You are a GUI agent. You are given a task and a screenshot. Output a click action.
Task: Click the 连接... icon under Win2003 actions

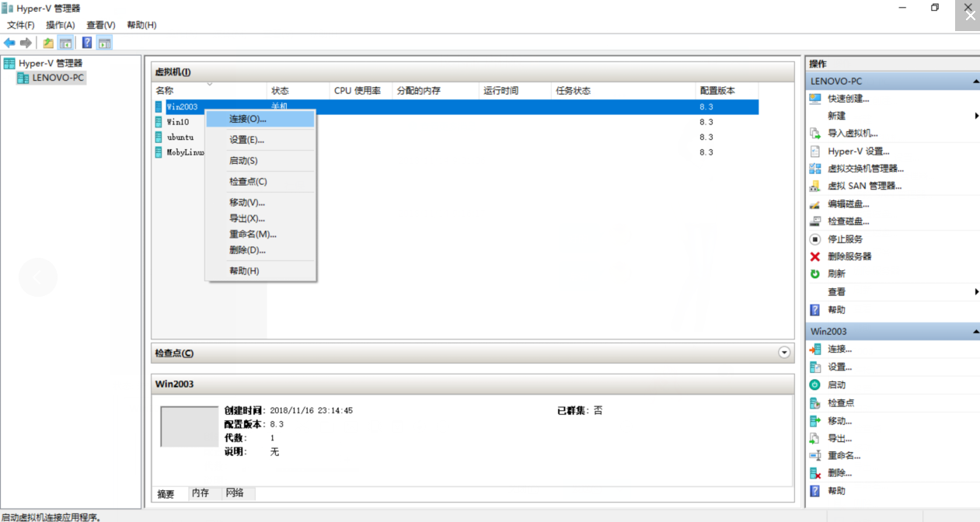pos(815,350)
